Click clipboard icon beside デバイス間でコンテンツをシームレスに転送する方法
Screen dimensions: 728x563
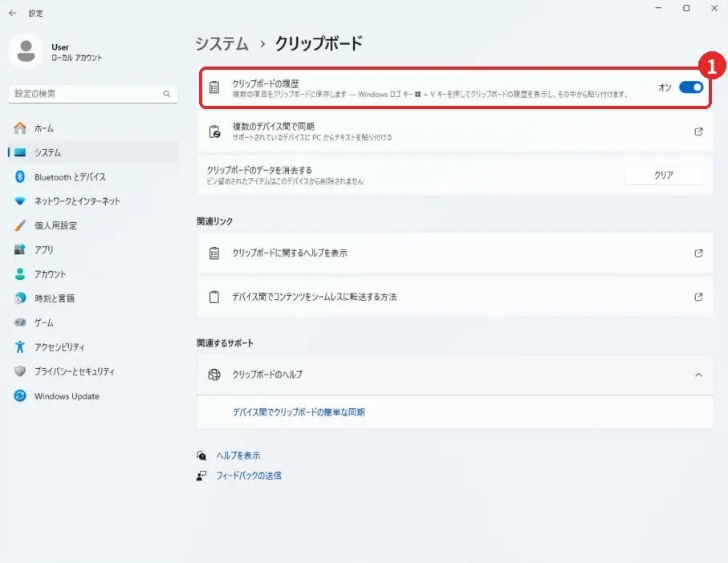[x=214, y=297]
